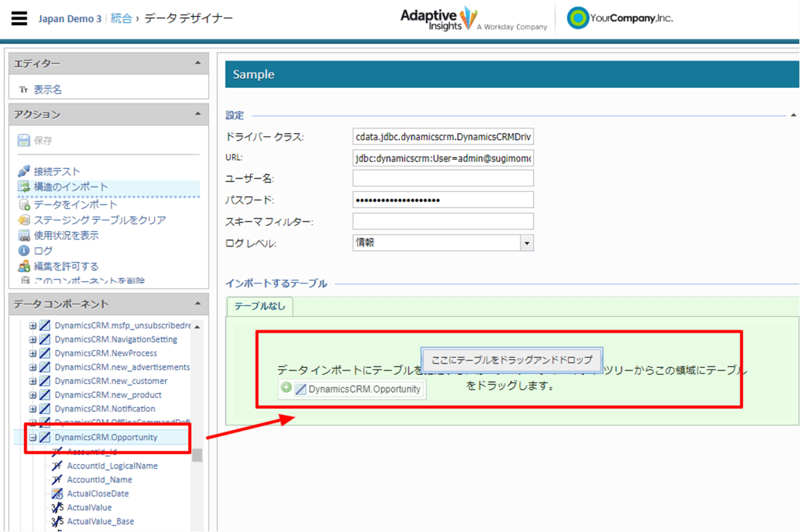This screenshot has height=532, width=800.
Task: Click tree scrollbar up arrow
Action: pos(197,326)
